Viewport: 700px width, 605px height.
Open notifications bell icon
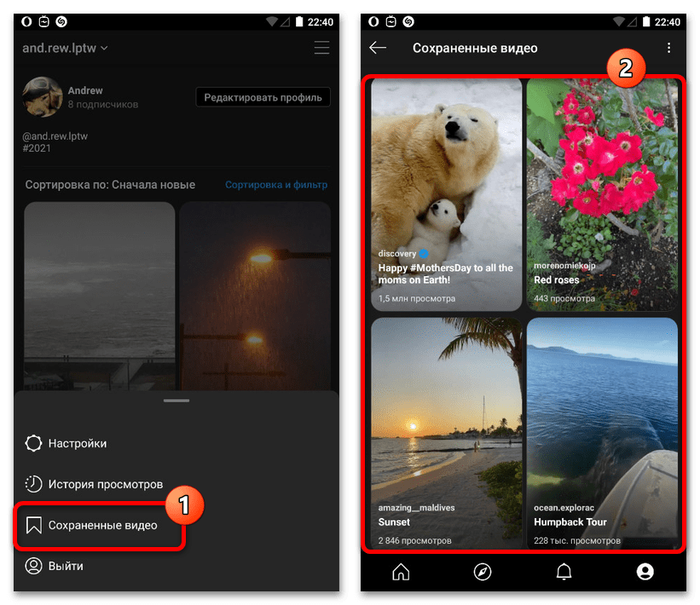tap(564, 572)
